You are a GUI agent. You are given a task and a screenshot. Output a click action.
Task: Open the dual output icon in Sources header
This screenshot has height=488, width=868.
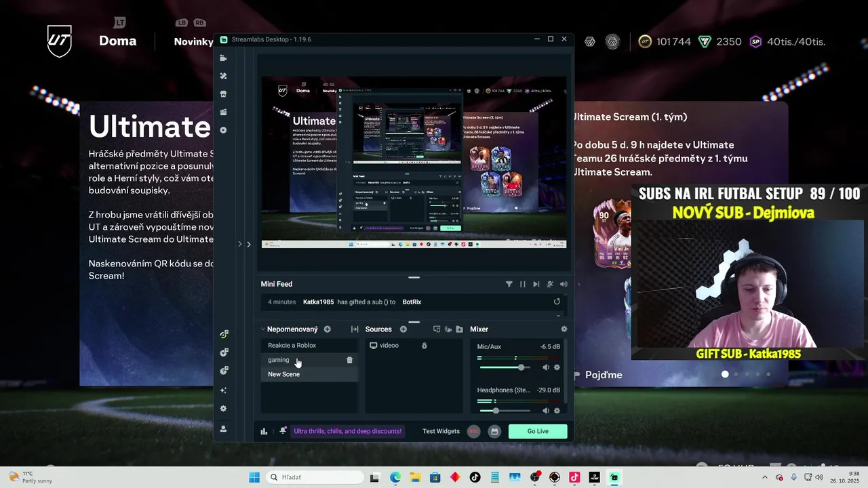(437, 329)
